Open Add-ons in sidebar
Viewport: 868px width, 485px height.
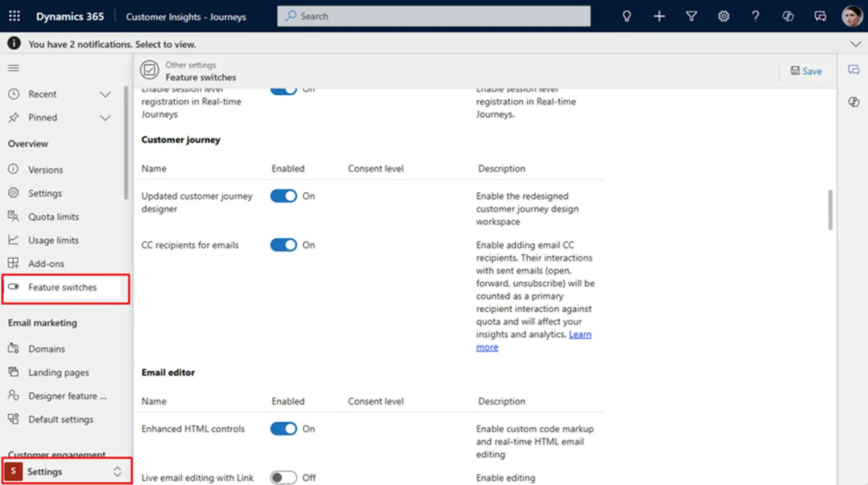(x=46, y=264)
